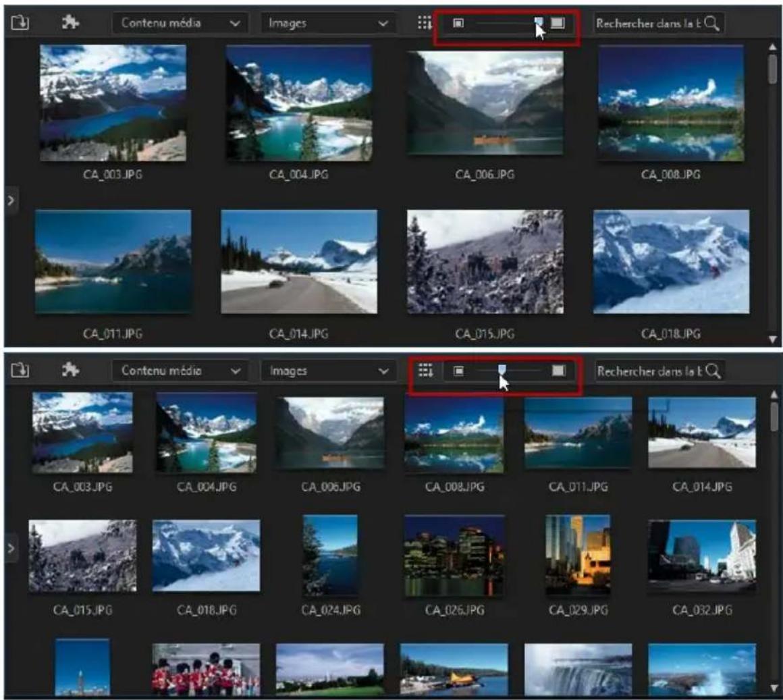The width and height of the screenshot is (783, 700).
Task: Select the CA_029.JPG building thumbnail
Action: tap(578, 555)
